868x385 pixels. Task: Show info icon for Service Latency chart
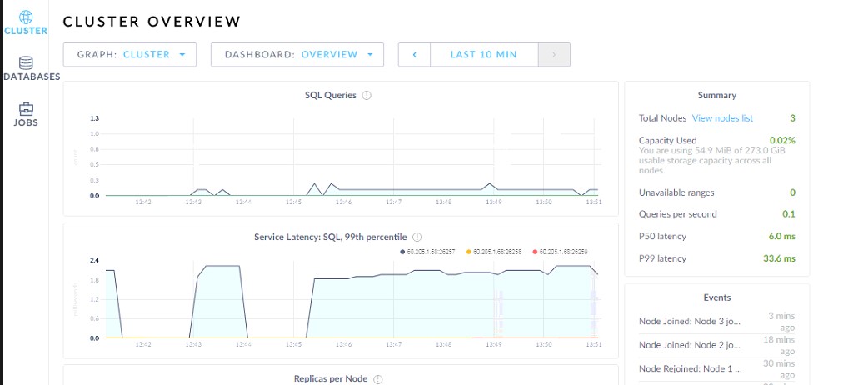(x=417, y=237)
